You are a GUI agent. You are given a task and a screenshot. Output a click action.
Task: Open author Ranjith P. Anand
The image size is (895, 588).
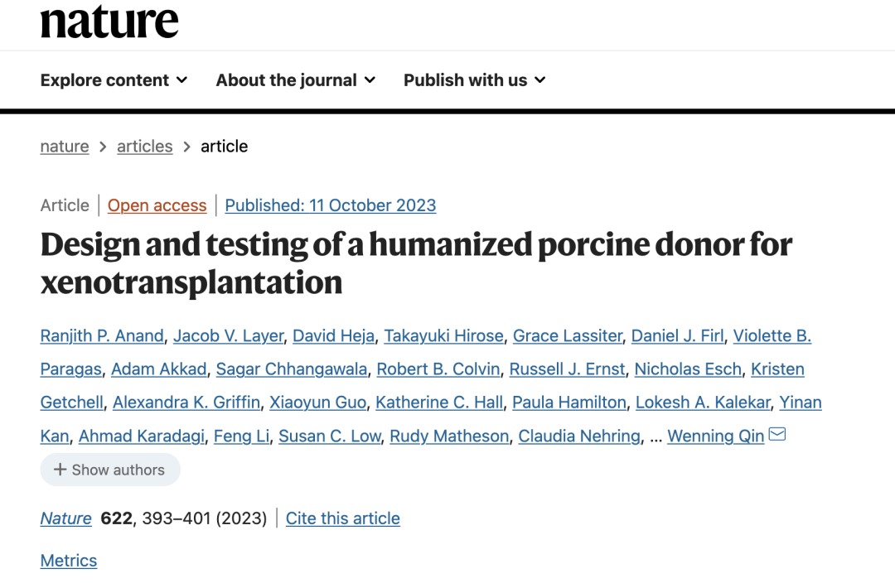102,336
